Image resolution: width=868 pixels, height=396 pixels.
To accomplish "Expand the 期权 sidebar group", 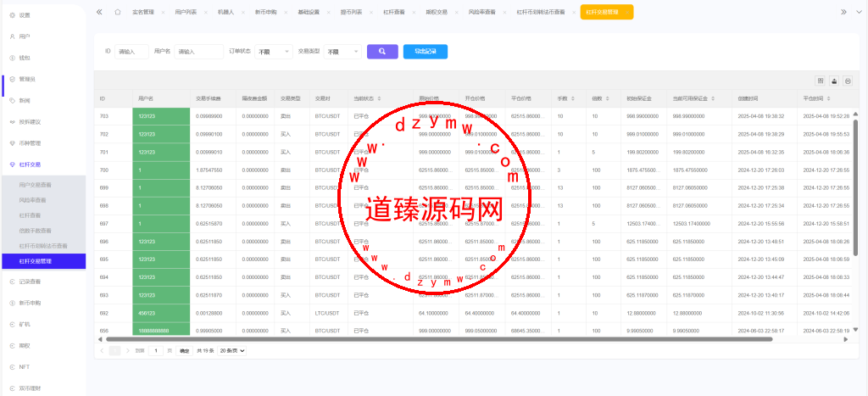I will click(x=42, y=346).
